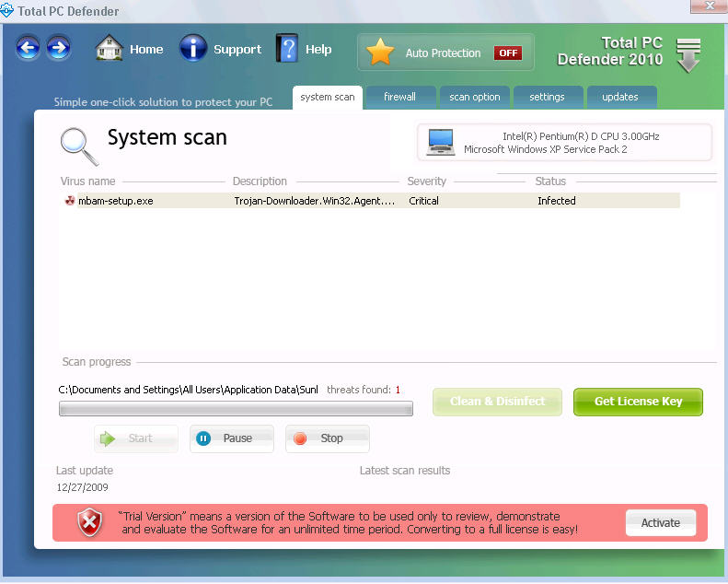
Task: Click the Virus name column header
Action: (87, 181)
